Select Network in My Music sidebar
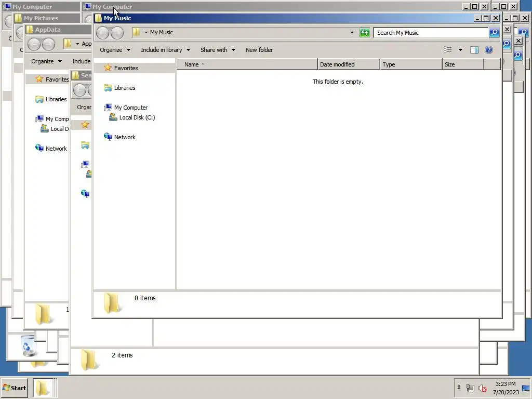 click(120, 137)
